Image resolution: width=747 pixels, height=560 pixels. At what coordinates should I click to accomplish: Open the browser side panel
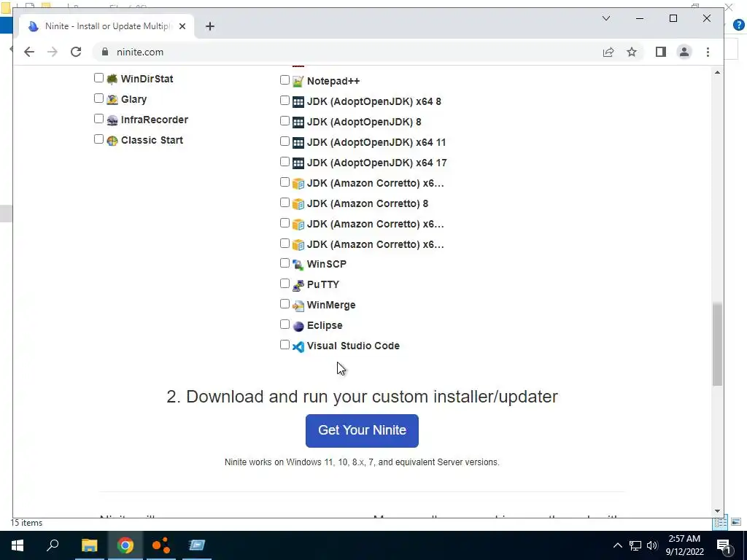[x=661, y=52]
